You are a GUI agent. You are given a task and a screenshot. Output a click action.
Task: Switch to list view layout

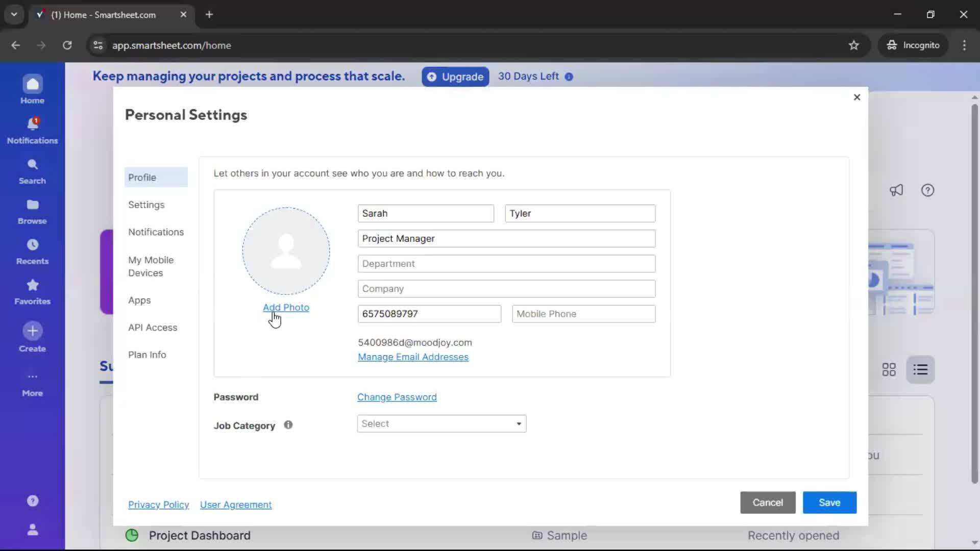pos(920,369)
